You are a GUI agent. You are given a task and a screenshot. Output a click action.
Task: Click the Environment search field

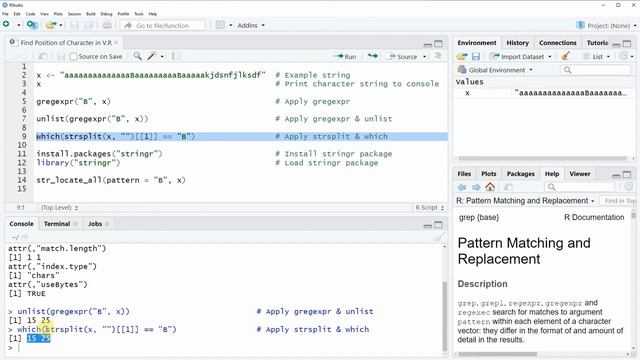(596, 70)
